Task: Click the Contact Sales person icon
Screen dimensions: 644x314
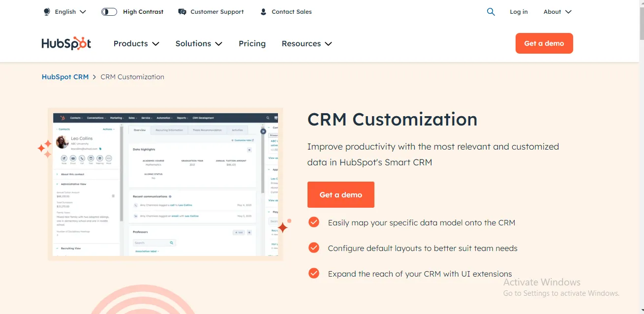Action: pos(264,12)
